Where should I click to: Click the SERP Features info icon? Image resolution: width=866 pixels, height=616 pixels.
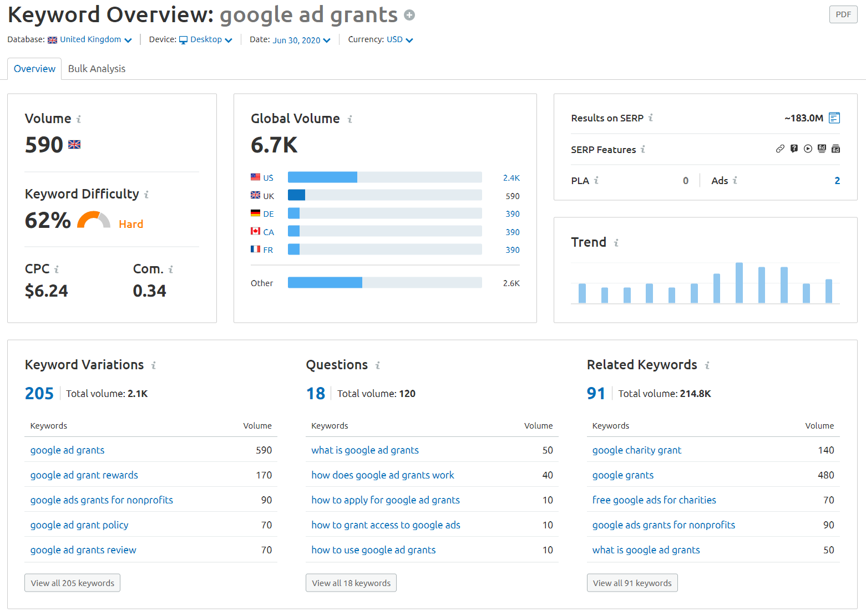tap(643, 150)
